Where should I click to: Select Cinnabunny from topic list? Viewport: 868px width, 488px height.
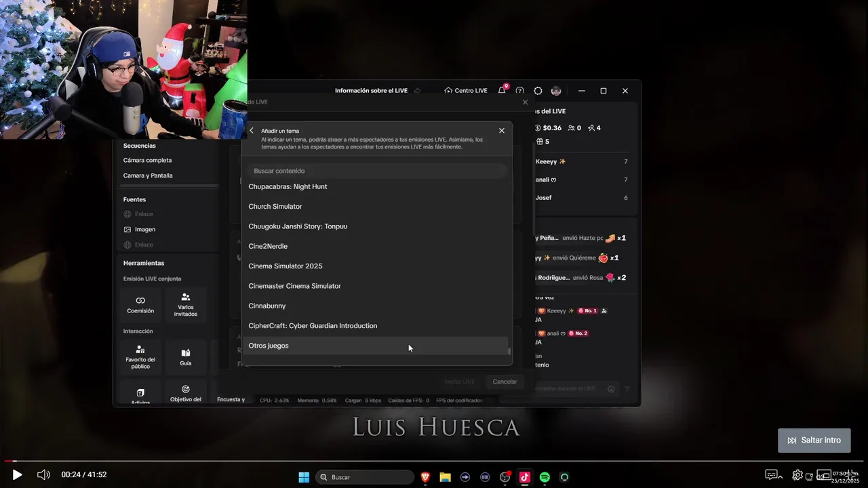(376, 306)
